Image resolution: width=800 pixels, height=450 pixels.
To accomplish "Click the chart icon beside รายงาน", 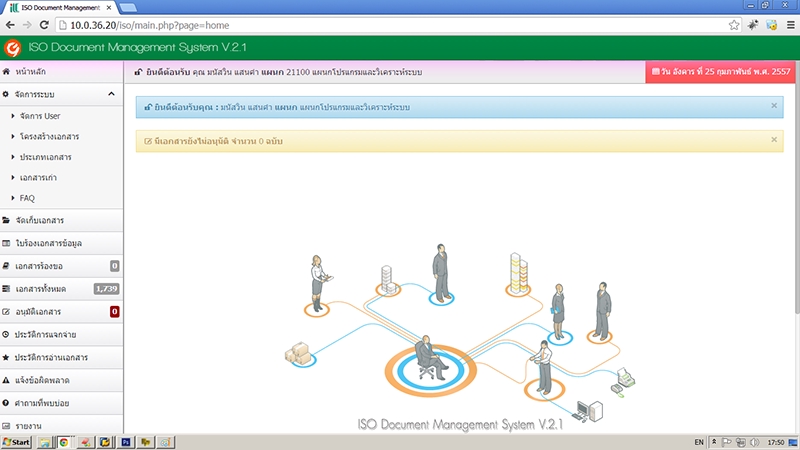I will (6, 426).
